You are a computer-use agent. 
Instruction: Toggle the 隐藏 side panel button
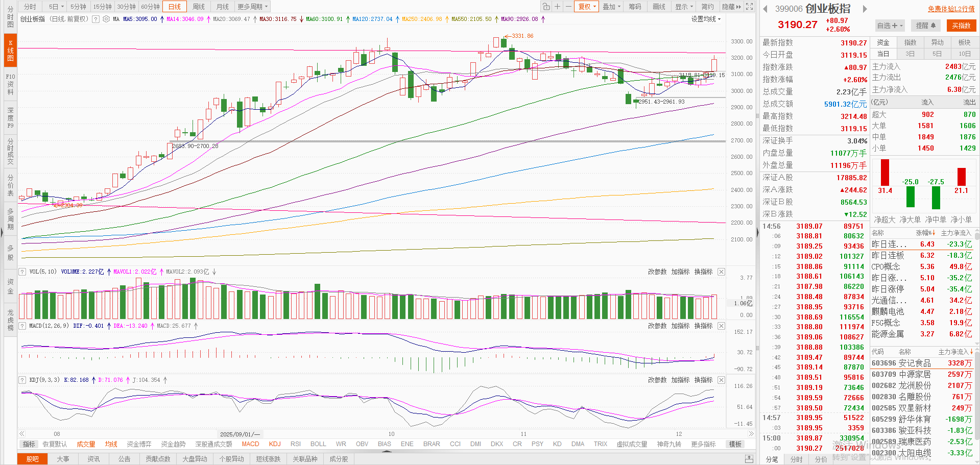coord(731,7)
